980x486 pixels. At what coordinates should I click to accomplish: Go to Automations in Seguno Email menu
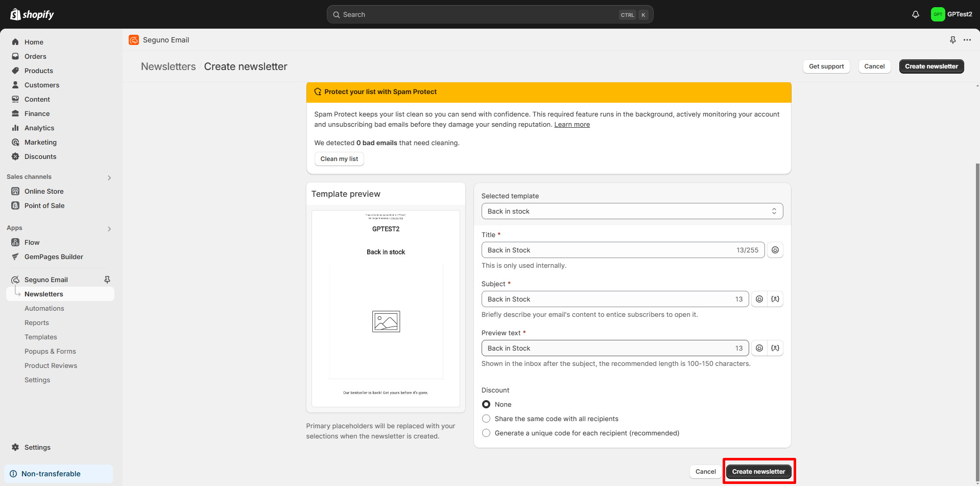(44, 308)
